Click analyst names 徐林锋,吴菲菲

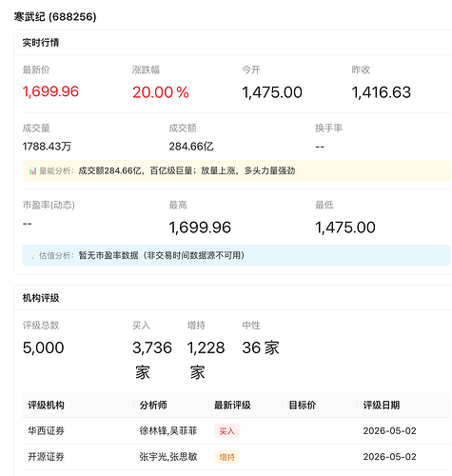(x=168, y=431)
